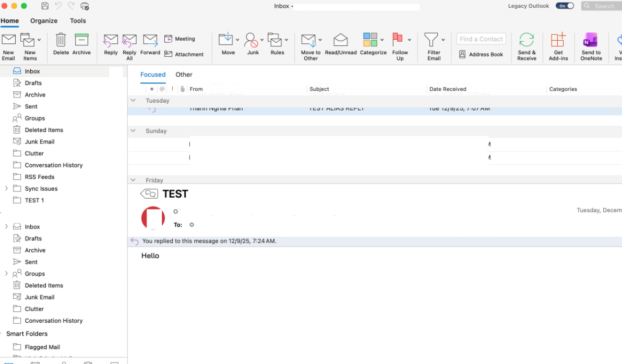
Task: Collapse the Friday message group
Action: pos(133,180)
